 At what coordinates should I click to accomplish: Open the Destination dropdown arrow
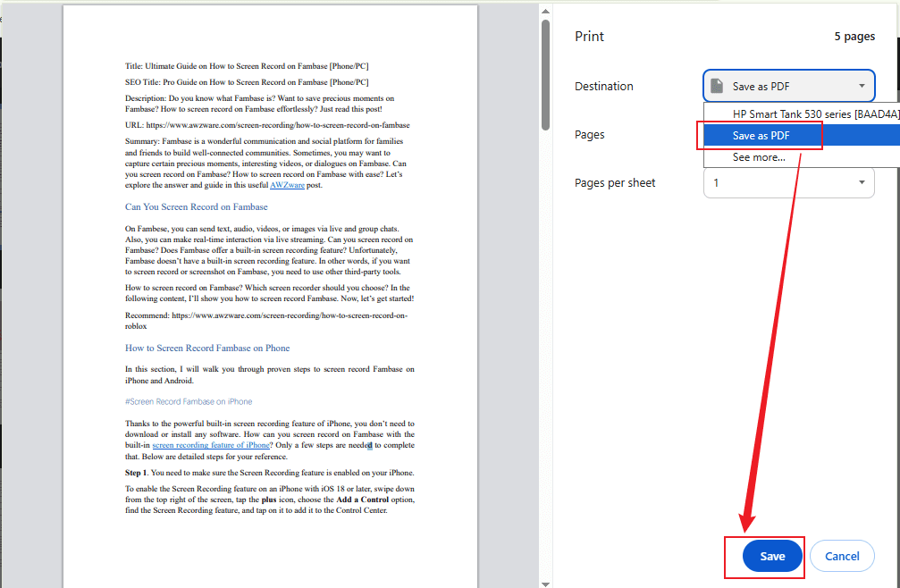[863, 85]
